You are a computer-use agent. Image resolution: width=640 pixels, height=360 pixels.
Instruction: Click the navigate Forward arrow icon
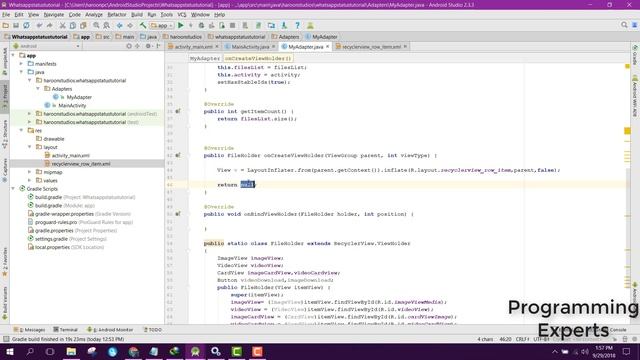tap(130, 25)
